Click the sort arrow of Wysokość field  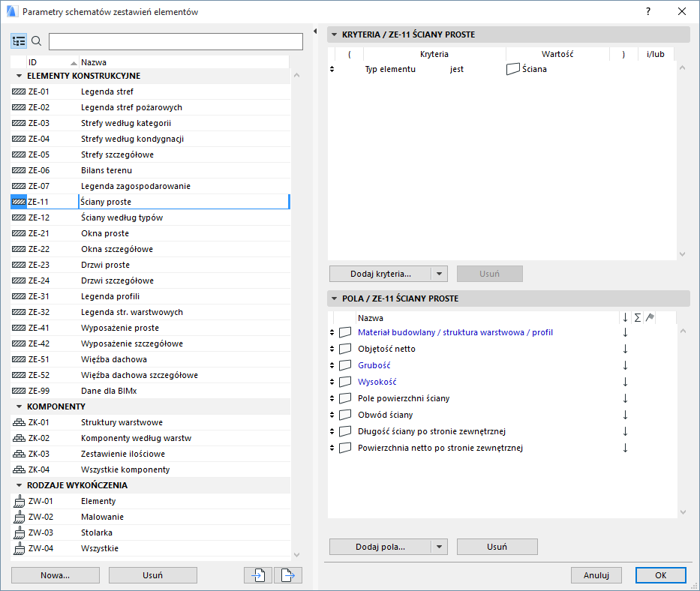point(626,382)
